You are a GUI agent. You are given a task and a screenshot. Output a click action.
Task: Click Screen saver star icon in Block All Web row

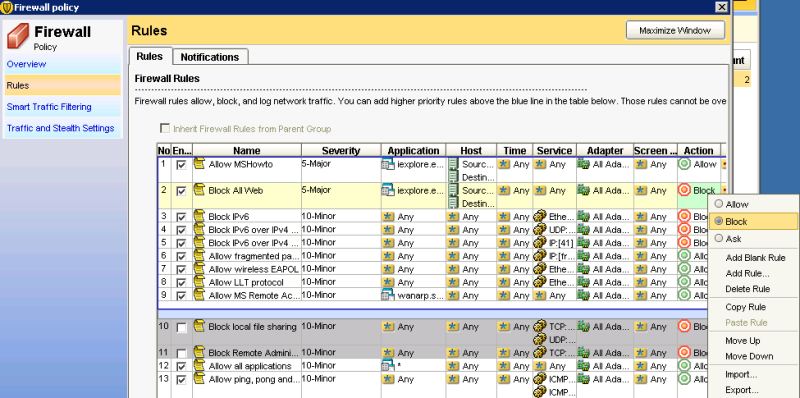(x=641, y=190)
